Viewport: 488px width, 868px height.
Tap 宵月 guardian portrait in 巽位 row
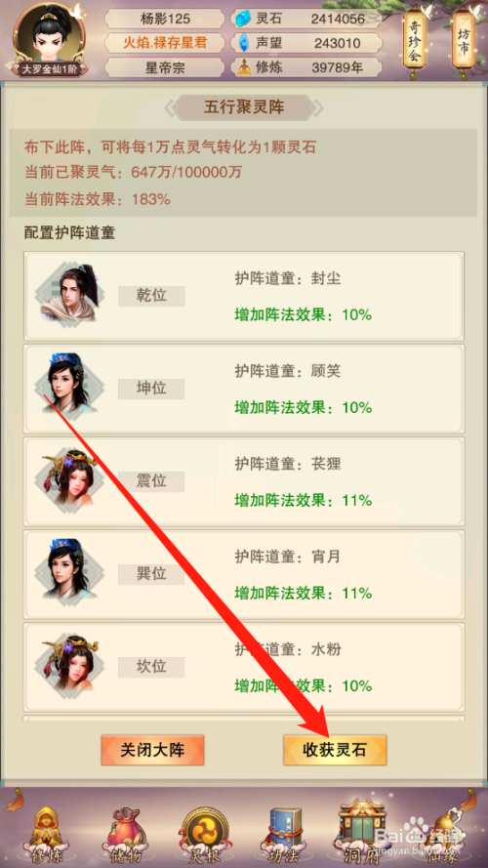coord(66,571)
